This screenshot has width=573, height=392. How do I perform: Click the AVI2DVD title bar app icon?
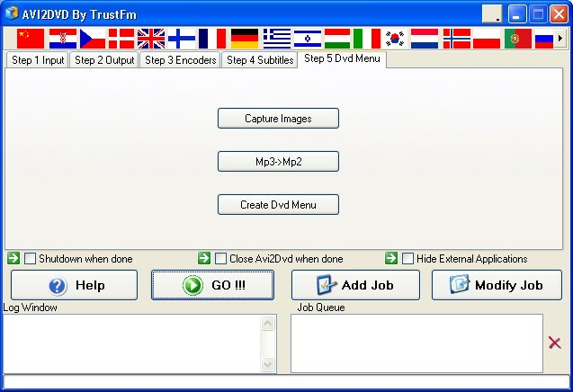tap(12, 13)
